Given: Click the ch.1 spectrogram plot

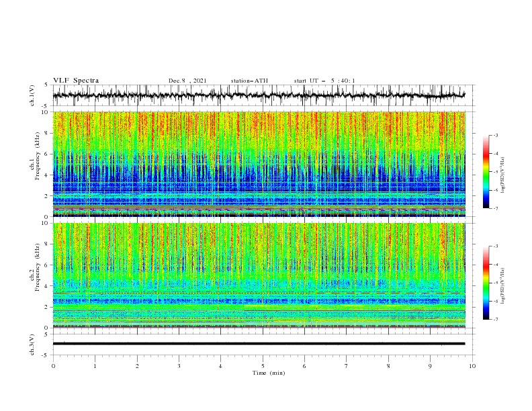Looking at the screenshot, I should (259, 164).
